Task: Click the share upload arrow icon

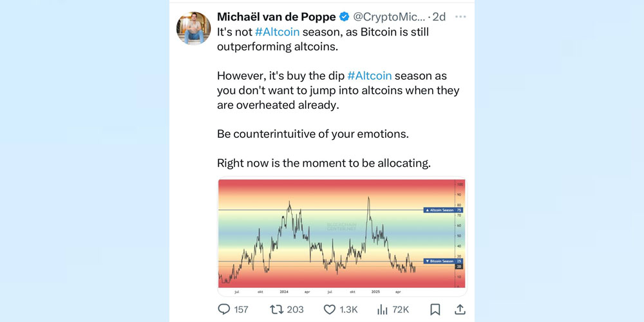Action: 460,310
